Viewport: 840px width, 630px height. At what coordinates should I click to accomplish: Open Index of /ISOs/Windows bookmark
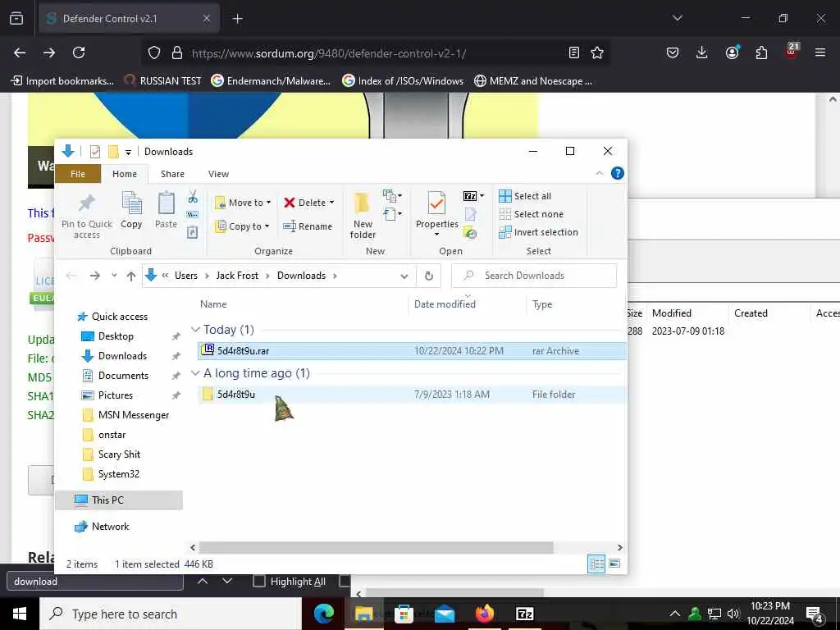click(x=403, y=81)
